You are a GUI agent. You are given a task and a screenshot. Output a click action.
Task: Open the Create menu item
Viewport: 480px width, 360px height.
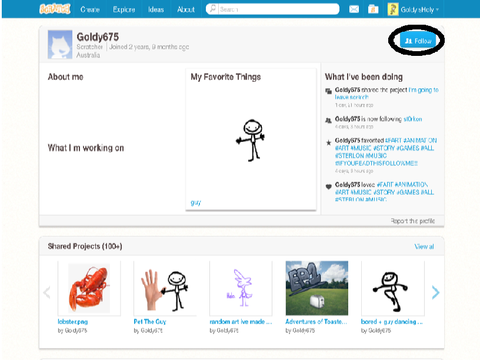click(x=90, y=9)
